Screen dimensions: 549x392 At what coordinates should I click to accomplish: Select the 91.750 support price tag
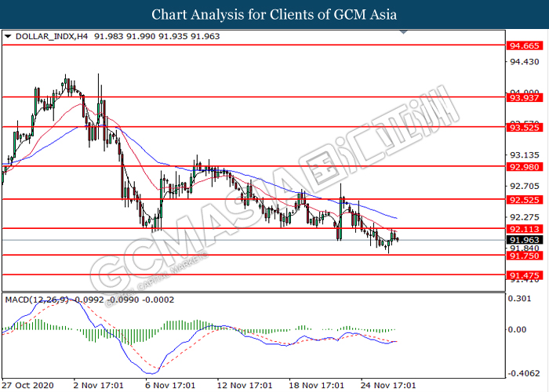coord(522,256)
